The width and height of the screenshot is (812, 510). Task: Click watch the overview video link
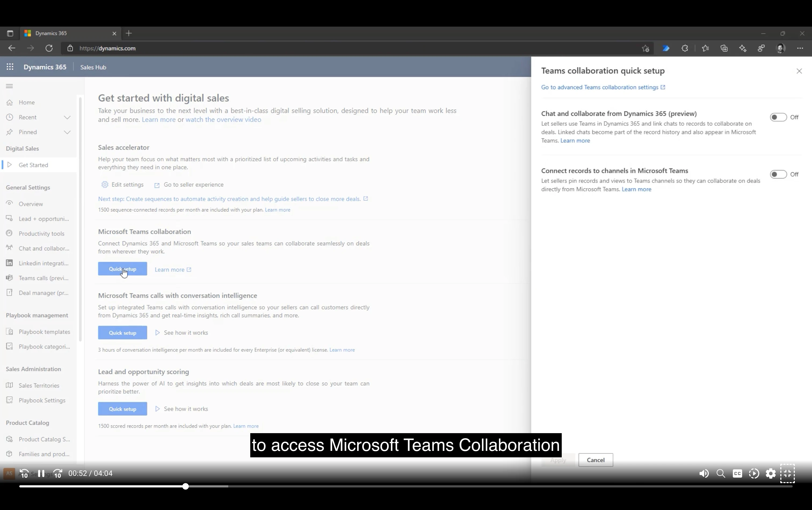coord(223,120)
